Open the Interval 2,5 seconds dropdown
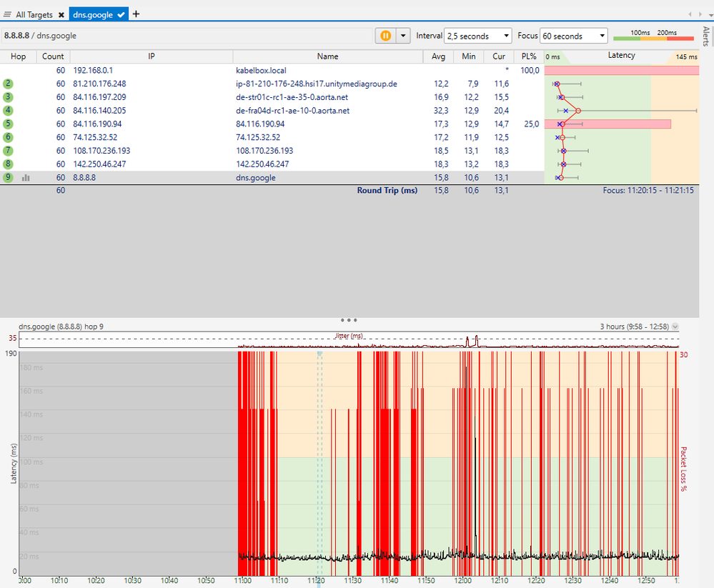The height and width of the screenshot is (588, 714). pos(477,36)
